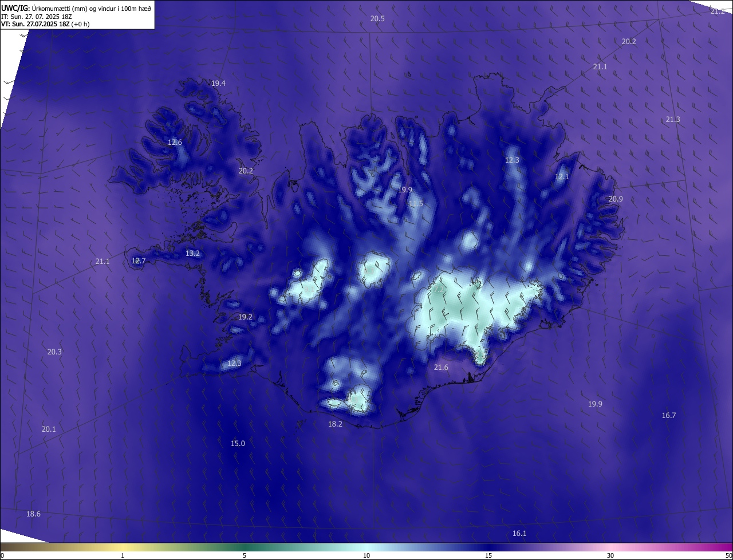Click the 20.2 value beside the Westfjords
This screenshot has width=733, height=560.
tap(246, 171)
